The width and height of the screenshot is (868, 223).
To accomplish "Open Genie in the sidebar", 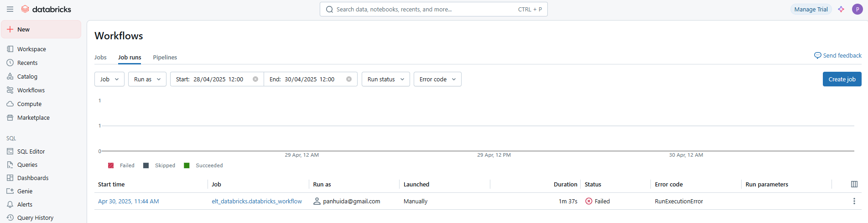I will pyautogui.click(x=25, y=191).
